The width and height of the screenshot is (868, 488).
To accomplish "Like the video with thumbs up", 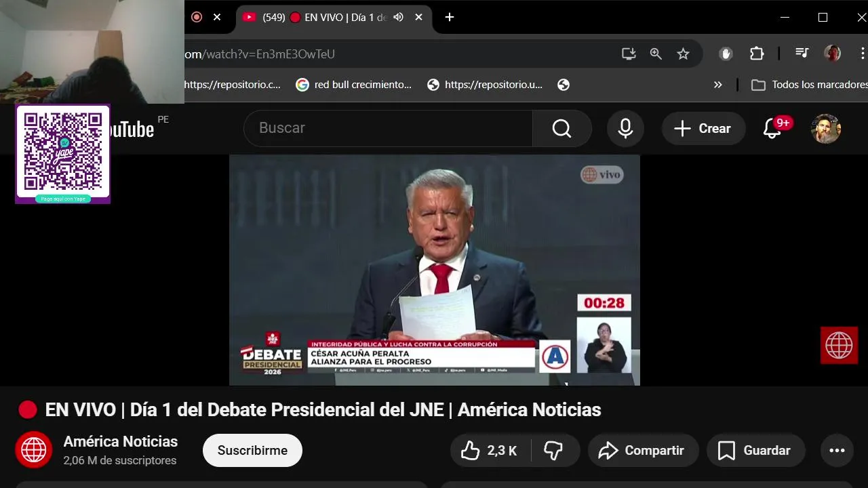I will click(490, 451).
